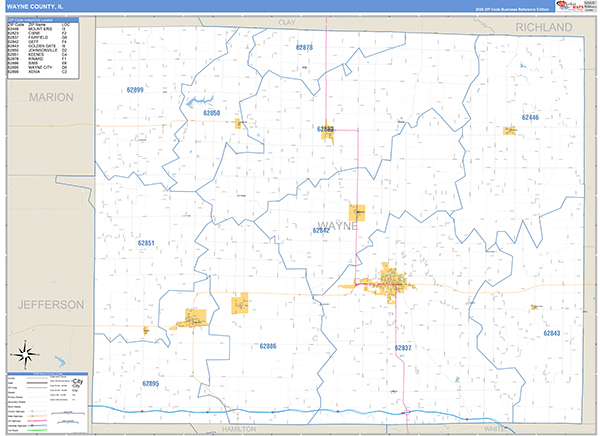This screenshot has width=600, height=436.
Task: Select the 62851 ZIP code area label
Action: tap(146, 243)
